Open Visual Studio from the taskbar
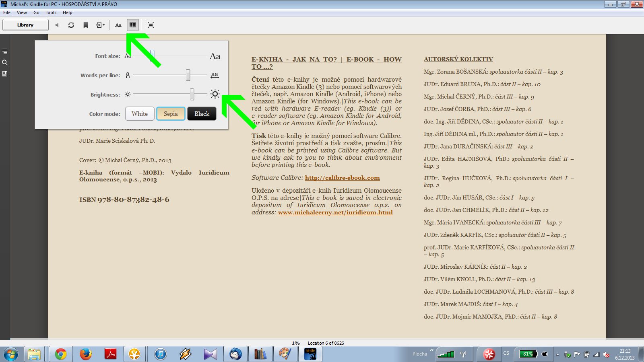The height and width of the screenshot is (362, 644). pos(210,354)
